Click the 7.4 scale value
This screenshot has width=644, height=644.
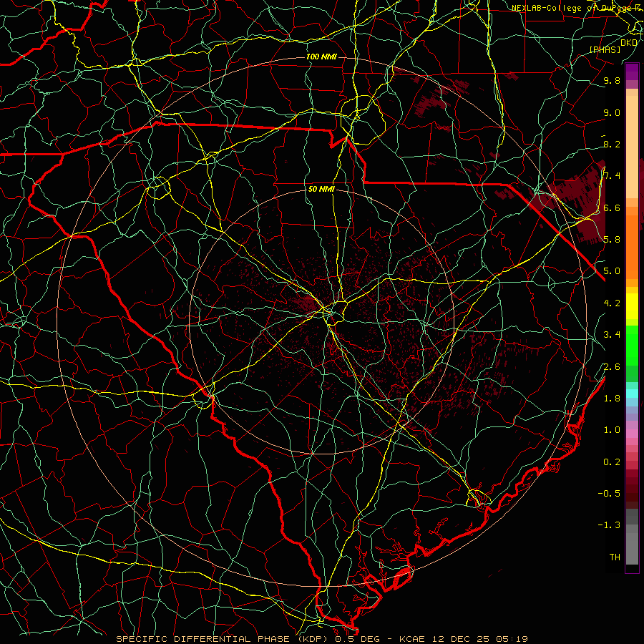point(612,176)
